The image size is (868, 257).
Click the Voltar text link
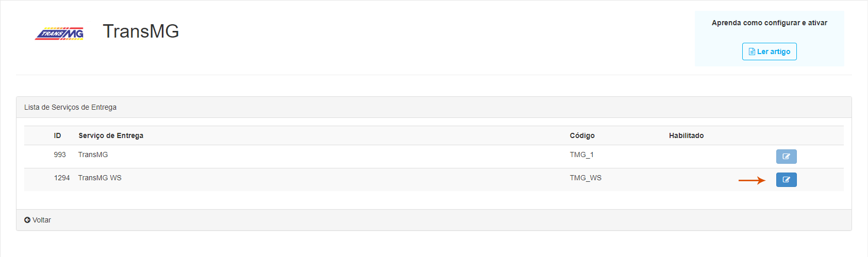pos(42,220)
